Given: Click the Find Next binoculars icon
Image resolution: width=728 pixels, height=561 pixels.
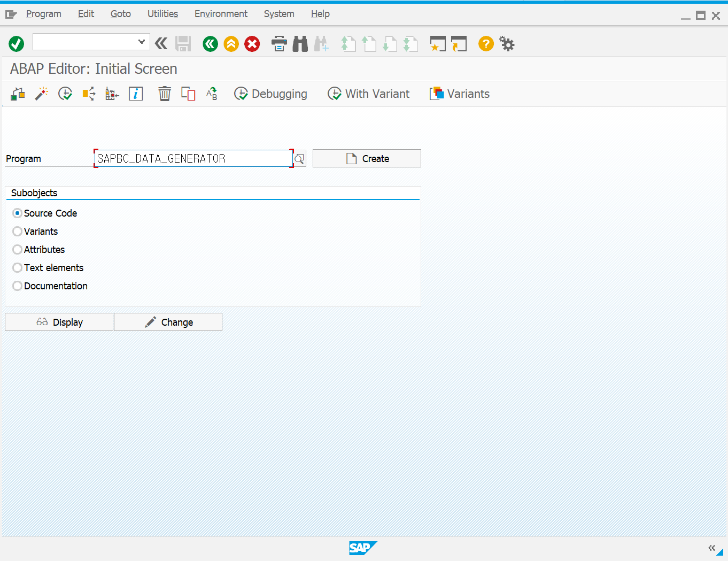Looking at the screenshot, I should [321, 44].
